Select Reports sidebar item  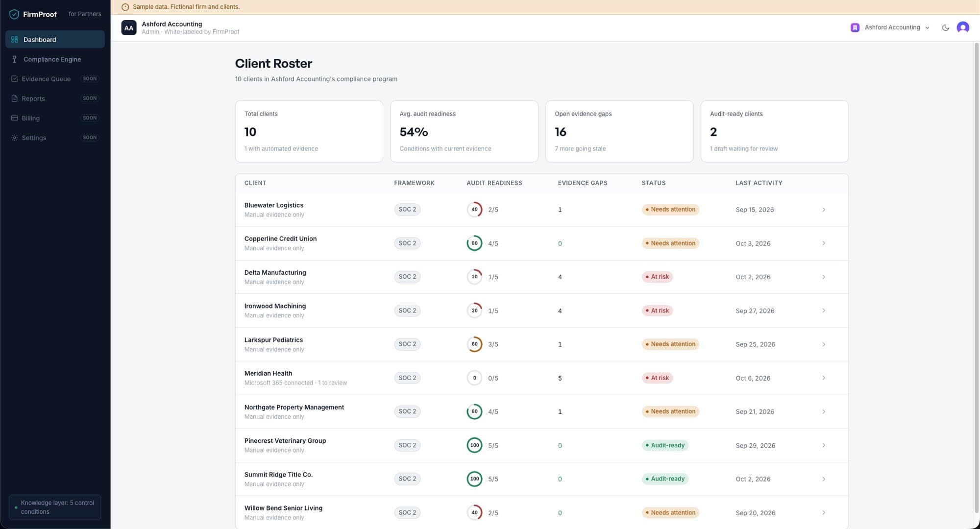pyautogui.click(x=55, y=98)
